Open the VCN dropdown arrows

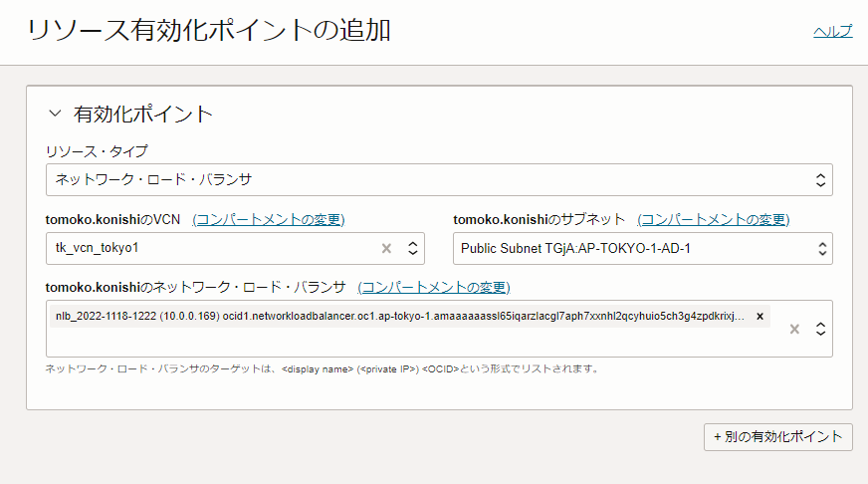(x=412, y=248)
